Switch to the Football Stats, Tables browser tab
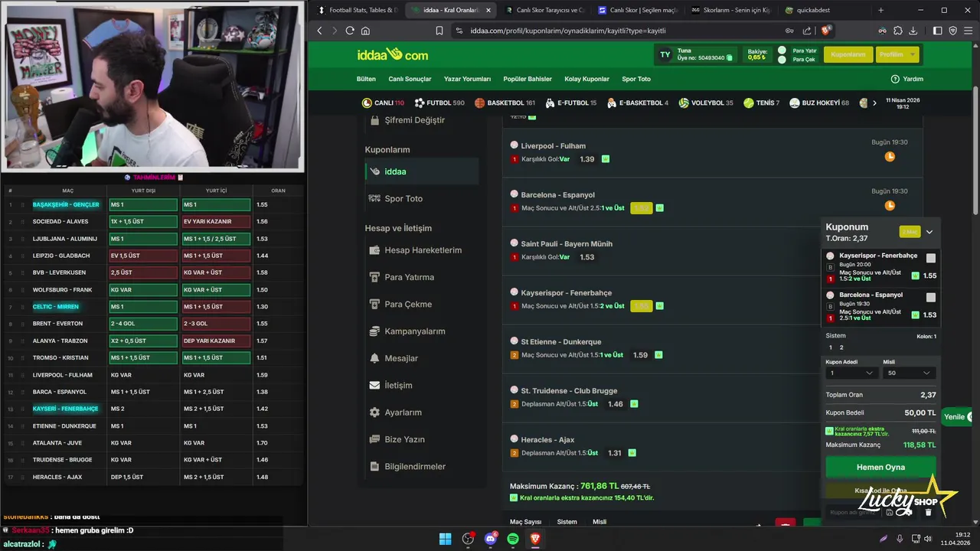This screenshot has height=551, width=980. 357,10
